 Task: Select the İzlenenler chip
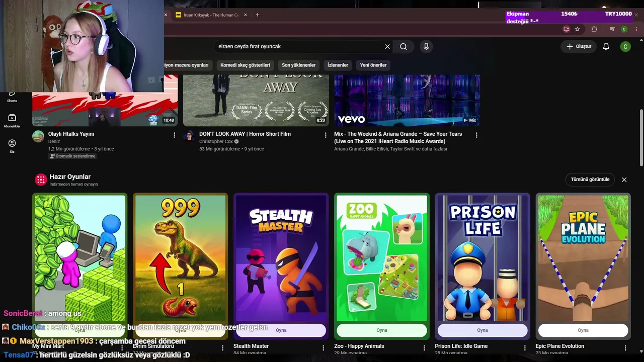338,65
